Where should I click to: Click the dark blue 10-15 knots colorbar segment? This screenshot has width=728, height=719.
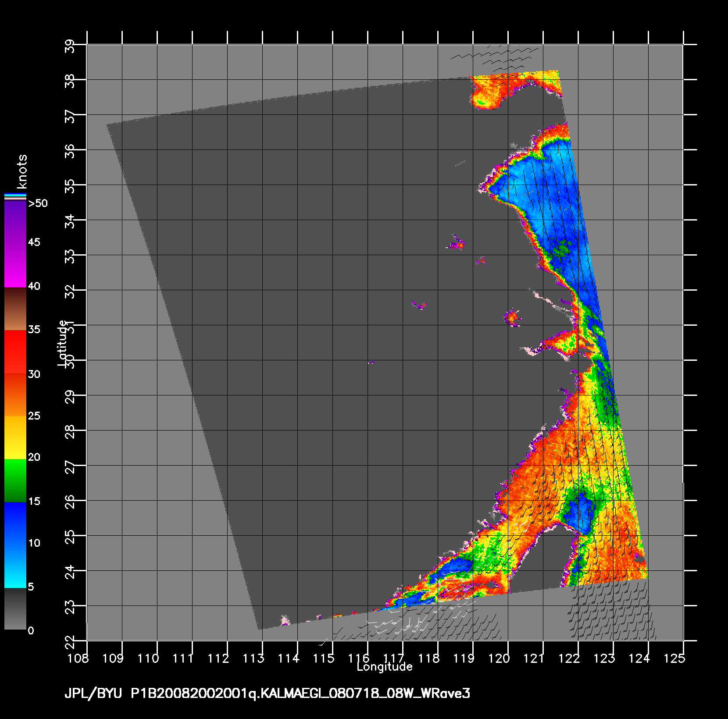[15, 523]
